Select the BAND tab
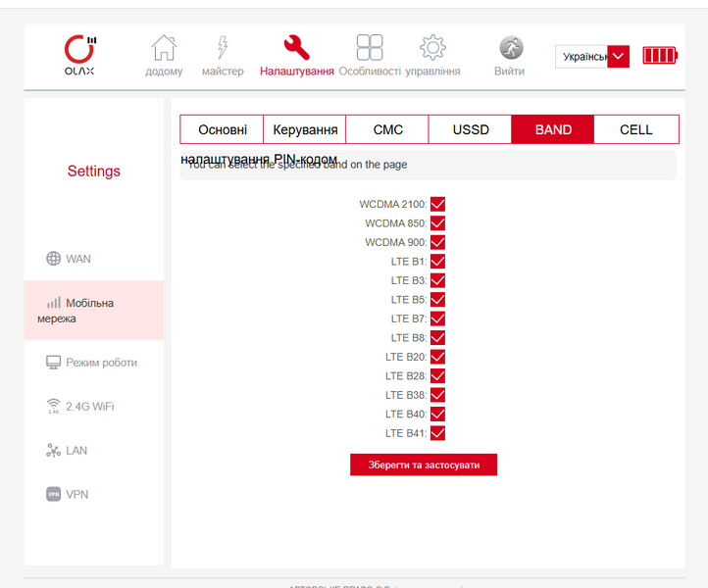708x588 pixels. [x=553, y=129]
